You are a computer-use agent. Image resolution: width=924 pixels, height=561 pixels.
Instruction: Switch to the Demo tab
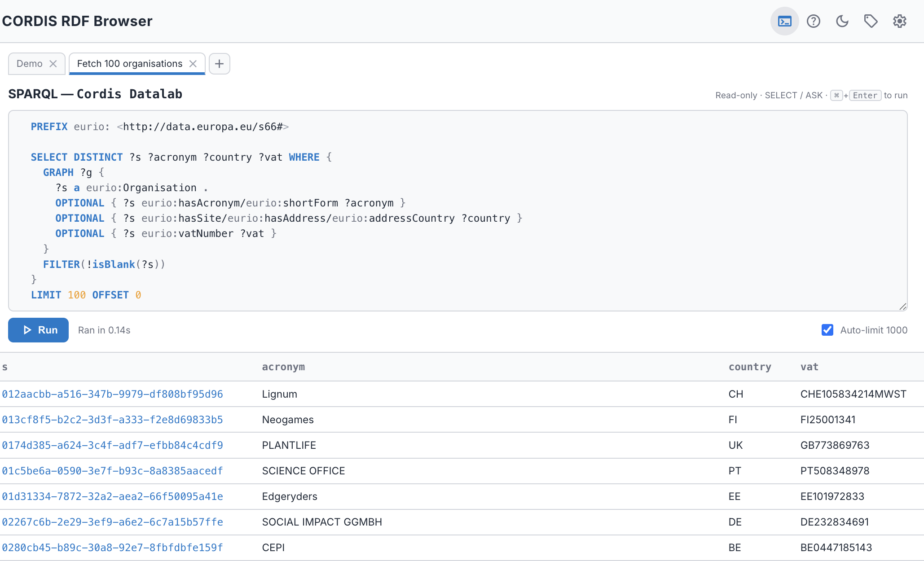point(30,64)
